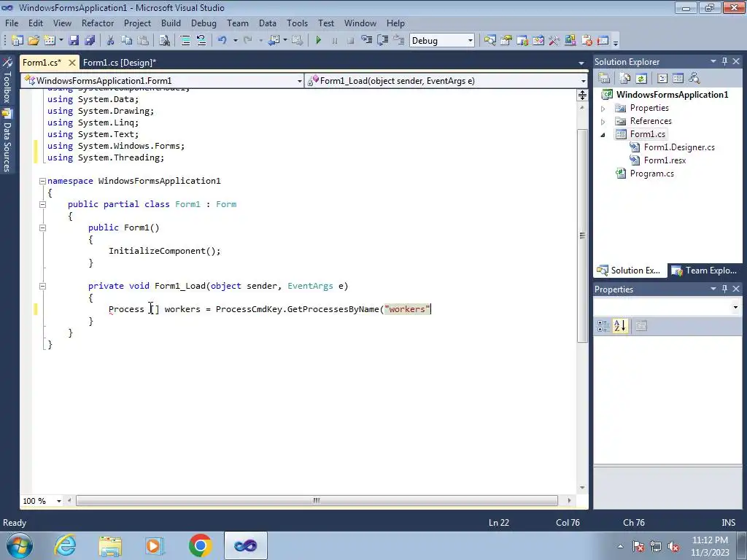Click the Open File folder icon
This screenshot has width=747, height=560.
[x=34, y=41]
